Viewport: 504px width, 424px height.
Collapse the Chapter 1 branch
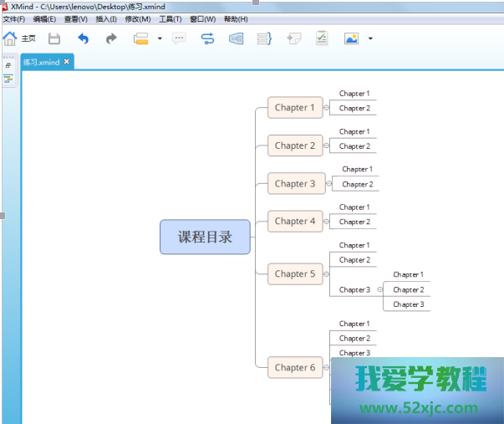(x=327, y=107)
